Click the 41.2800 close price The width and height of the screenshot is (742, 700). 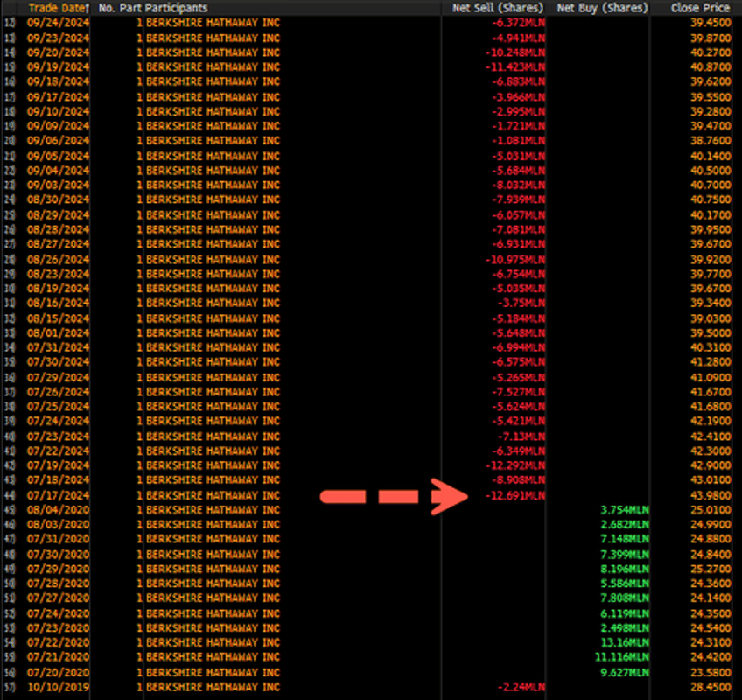tap(710, 362)
